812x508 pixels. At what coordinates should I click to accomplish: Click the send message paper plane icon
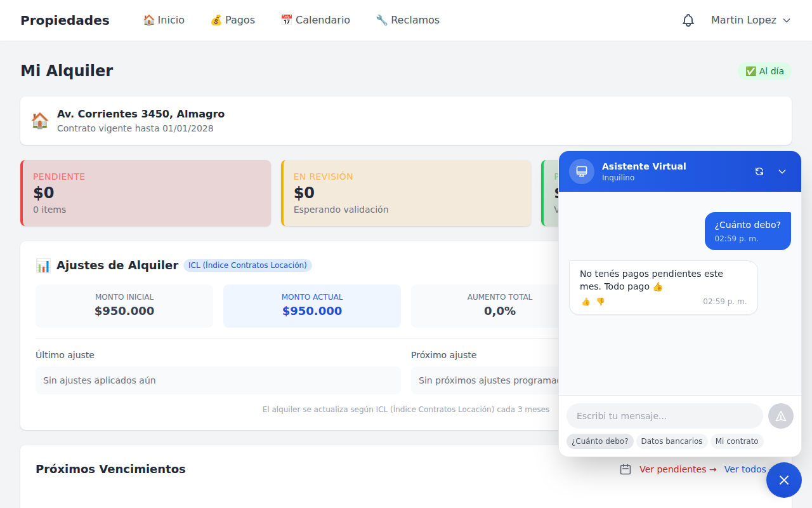[x=780, y=416]
